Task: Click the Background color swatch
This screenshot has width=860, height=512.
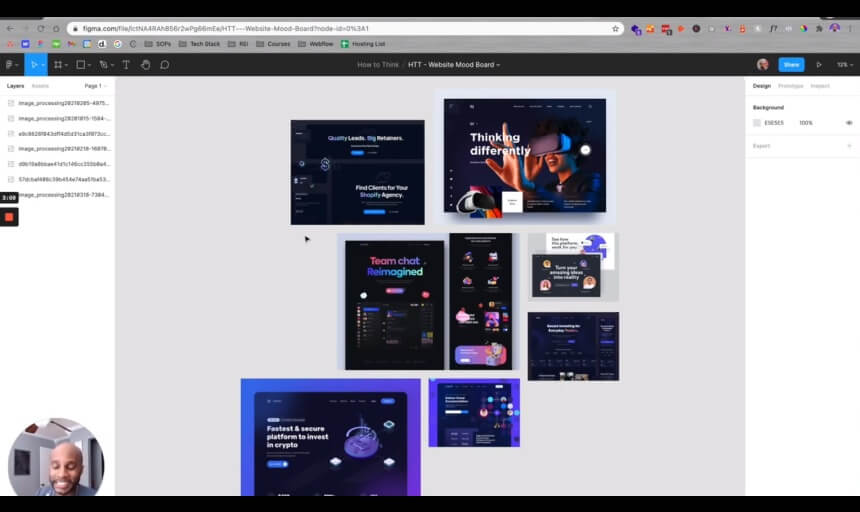Action: click(757, 123)
